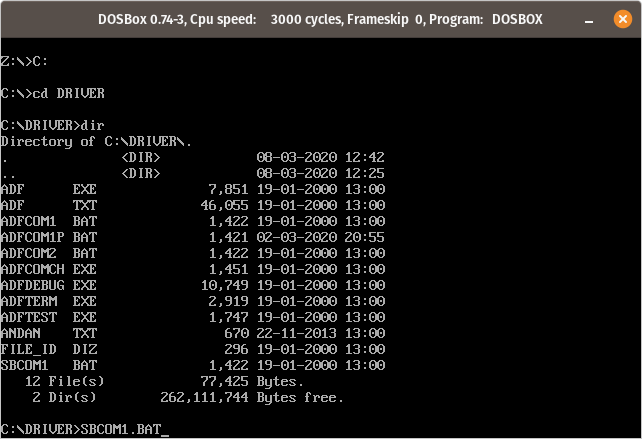Click the file size 7,851

pyautogui.click(x=228, y=190)
